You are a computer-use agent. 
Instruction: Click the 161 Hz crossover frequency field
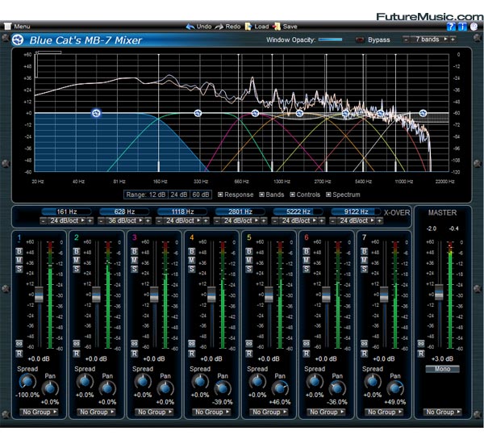67,211
